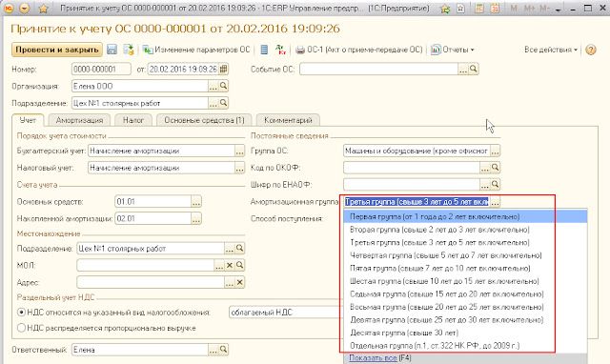This screenshot has height=364, width=610.
Task: Choose Первая группа (от 1 года до 2 лет)
Action: click(x=465, y=216)
